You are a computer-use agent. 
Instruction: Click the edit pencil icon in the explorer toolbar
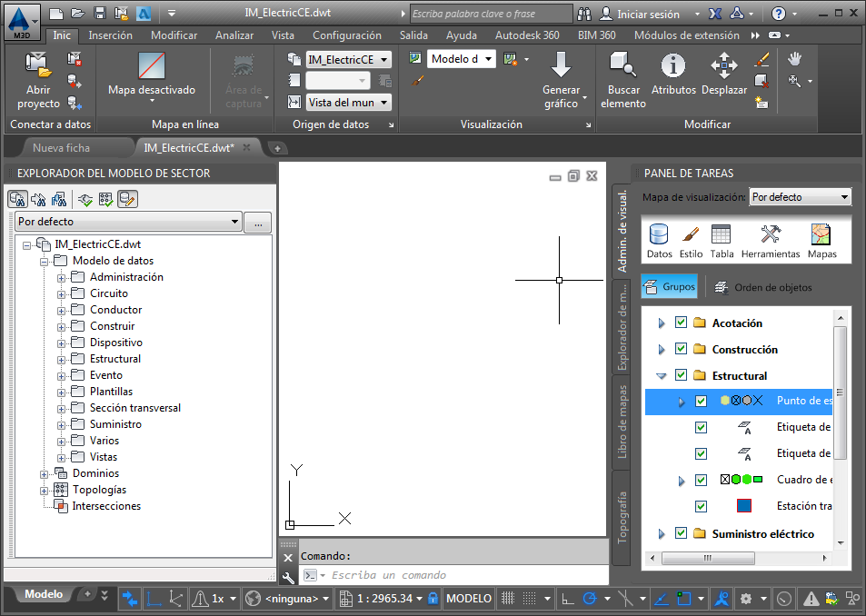point(127,199)
